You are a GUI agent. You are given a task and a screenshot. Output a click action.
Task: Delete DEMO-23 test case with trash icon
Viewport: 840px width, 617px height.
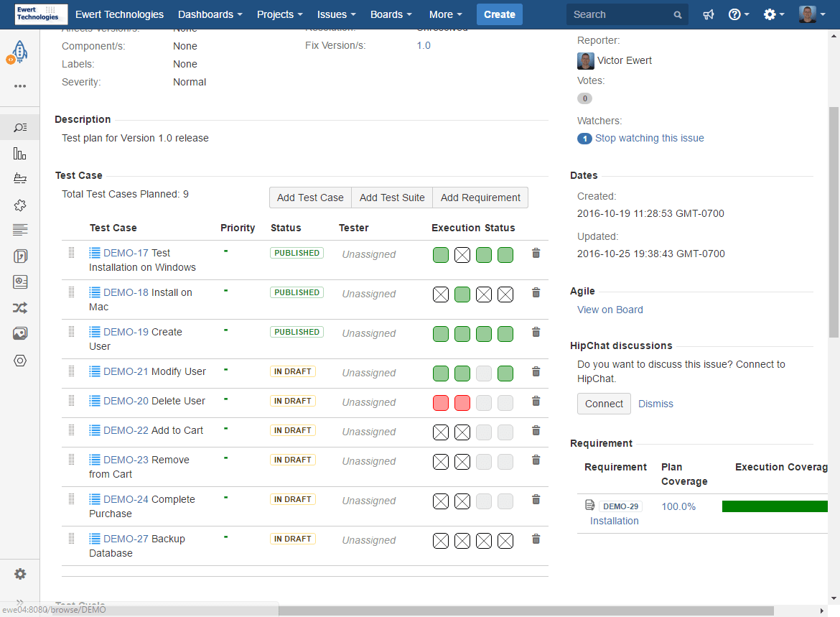[536, 460]
